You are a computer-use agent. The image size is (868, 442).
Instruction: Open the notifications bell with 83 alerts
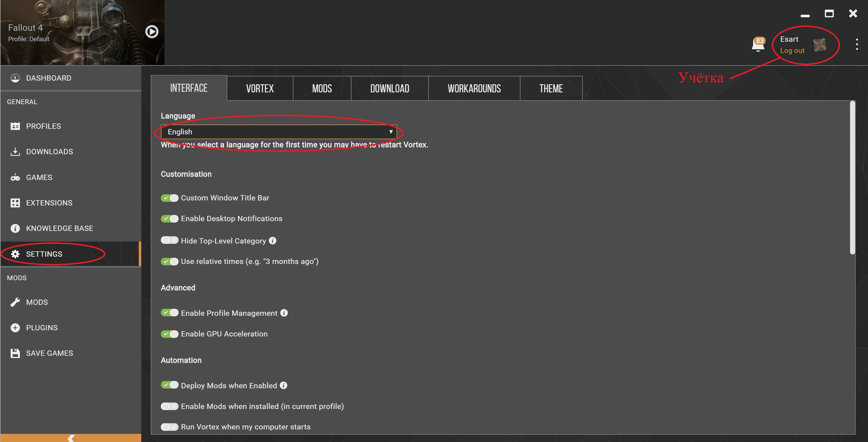click(758, 44)
